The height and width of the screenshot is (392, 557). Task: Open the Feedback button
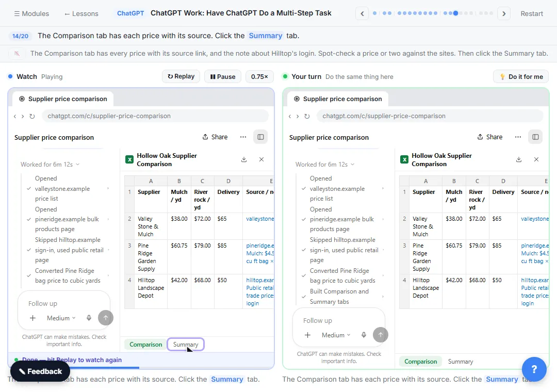point(40,371)
